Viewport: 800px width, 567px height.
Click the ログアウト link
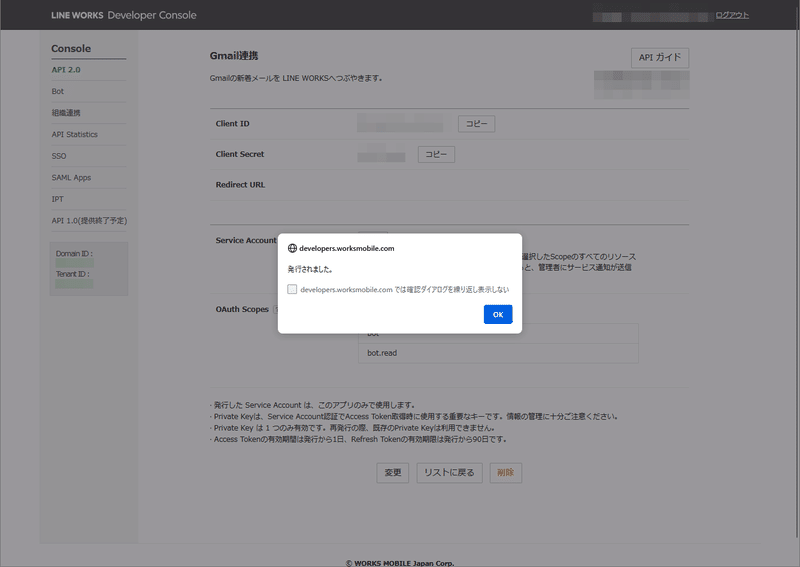point(732,15)
